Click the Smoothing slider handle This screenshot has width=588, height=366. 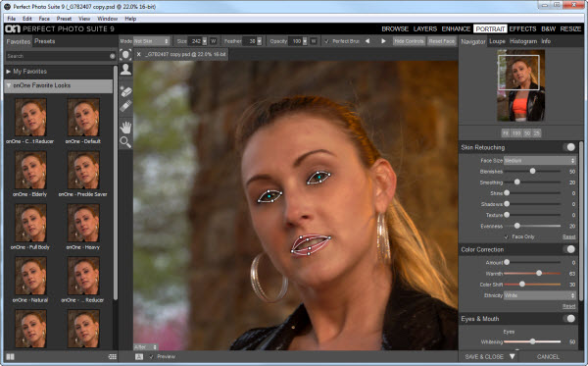(517, 183)
